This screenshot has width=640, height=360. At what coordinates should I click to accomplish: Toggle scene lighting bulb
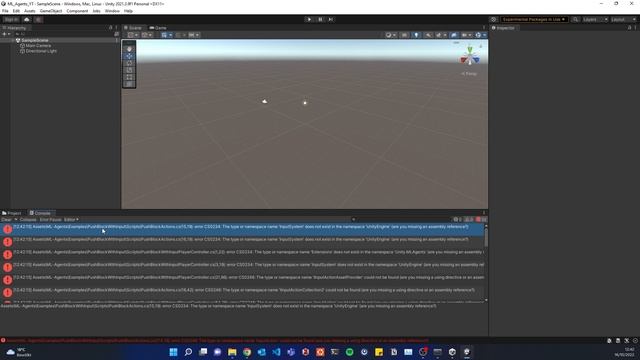(x=416, y=35)
